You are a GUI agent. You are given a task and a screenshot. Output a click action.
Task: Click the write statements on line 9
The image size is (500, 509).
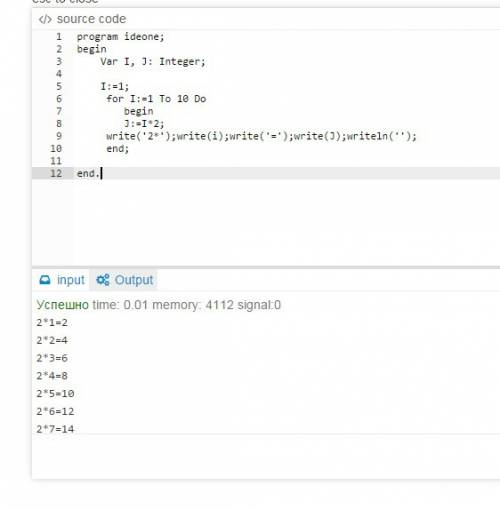(261, 136)
